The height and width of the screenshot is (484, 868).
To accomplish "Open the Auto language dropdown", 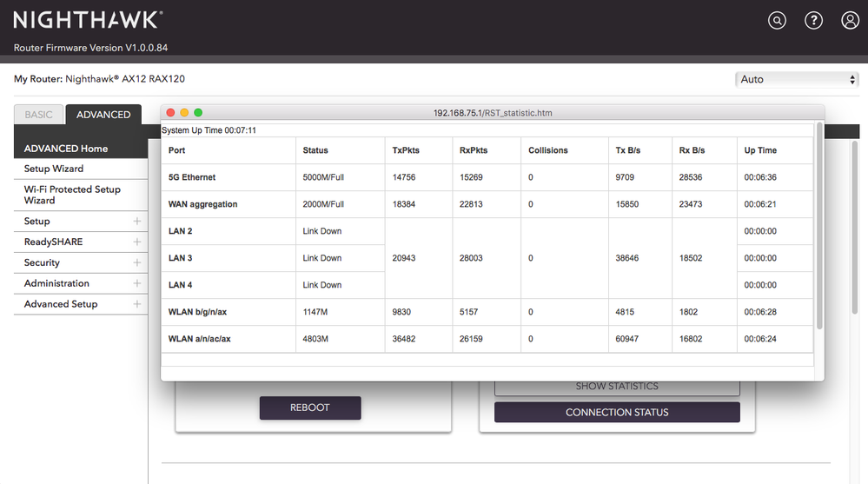I will [797, 79].
